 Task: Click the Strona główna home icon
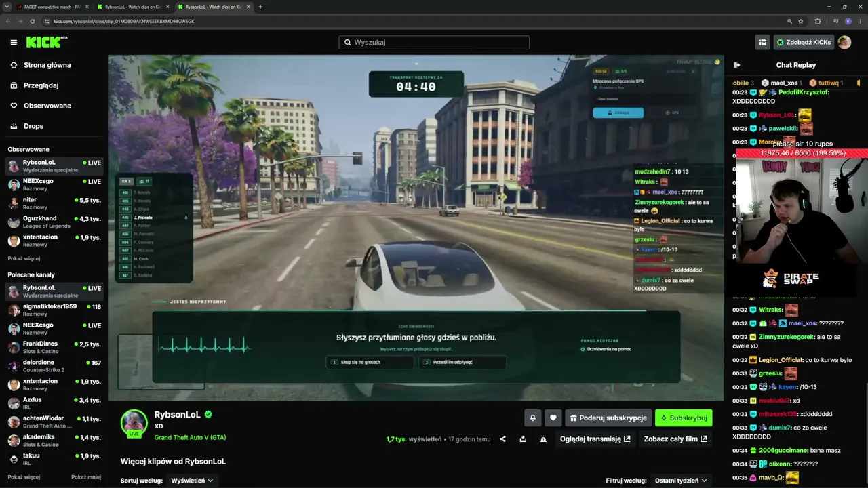(14, 65)
